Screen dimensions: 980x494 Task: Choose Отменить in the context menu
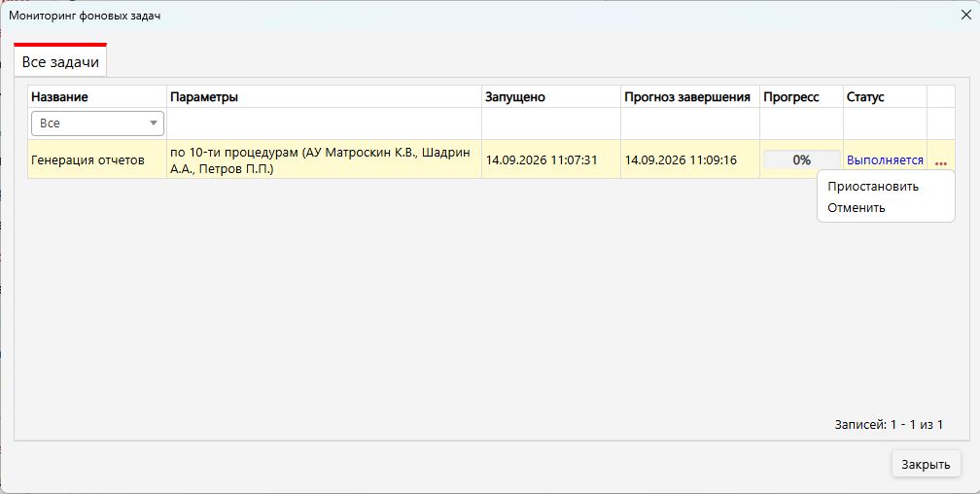point(857,207)
